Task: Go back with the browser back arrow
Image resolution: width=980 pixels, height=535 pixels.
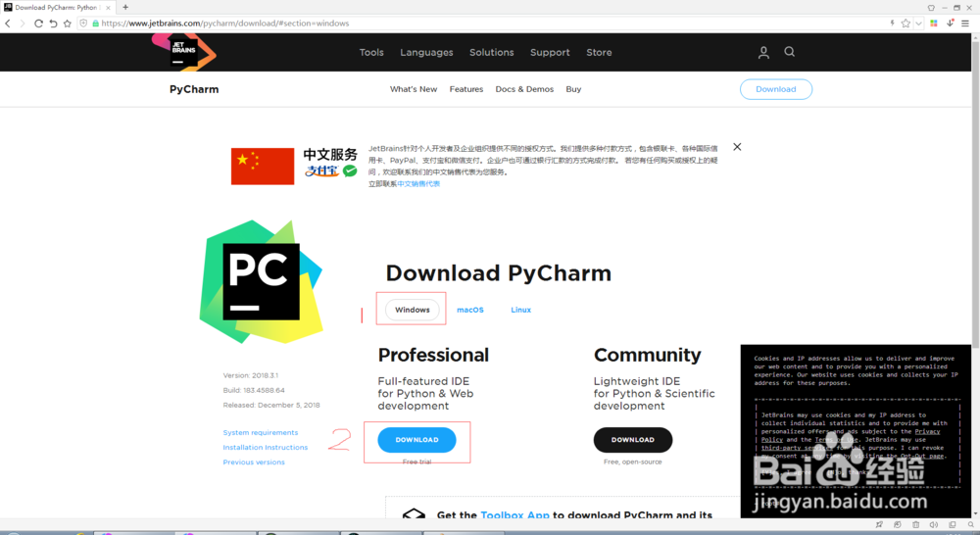Action: click(8, 24)
